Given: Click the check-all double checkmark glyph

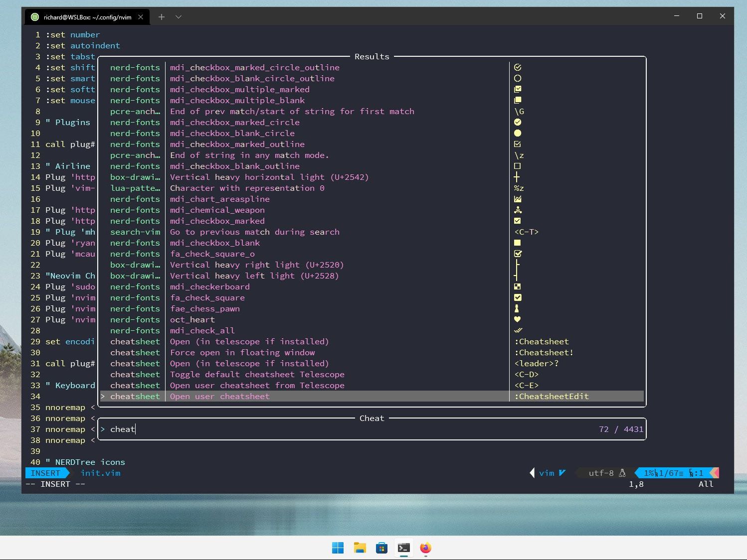Looking at the screenshot, I should (518, 331).
